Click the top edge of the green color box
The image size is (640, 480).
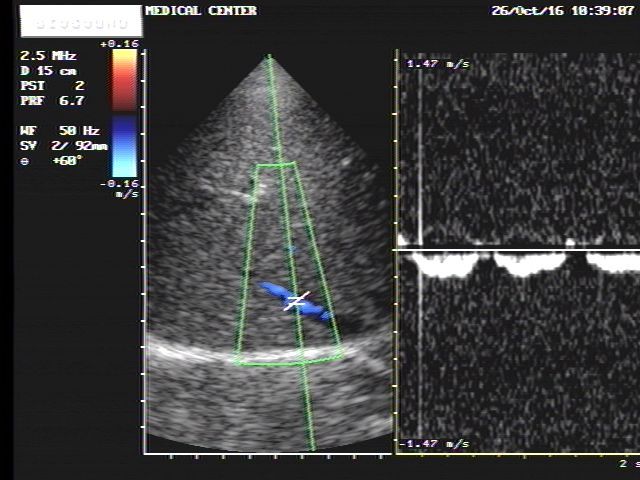(275, 165)
